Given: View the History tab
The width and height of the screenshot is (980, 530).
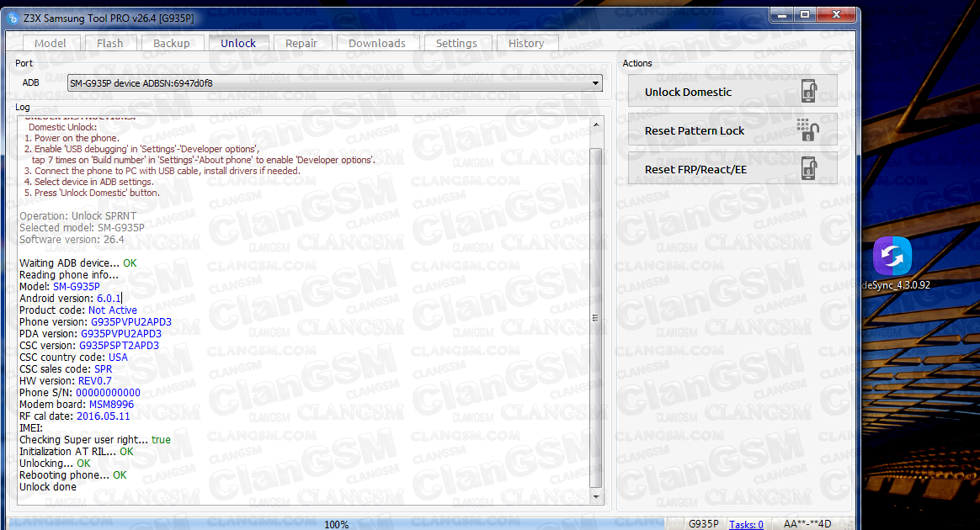Looking at the screenshot, I should pyautogui.click(x=526, y=43).
